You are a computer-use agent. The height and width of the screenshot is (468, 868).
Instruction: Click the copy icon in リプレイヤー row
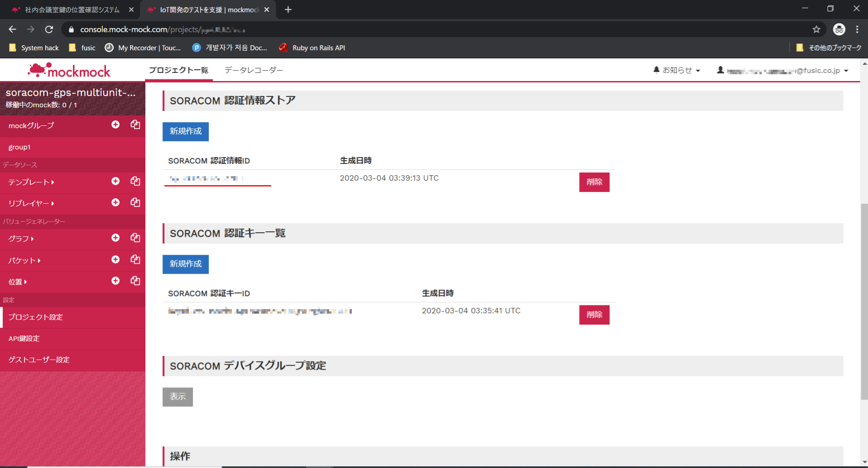pos(135,202)
